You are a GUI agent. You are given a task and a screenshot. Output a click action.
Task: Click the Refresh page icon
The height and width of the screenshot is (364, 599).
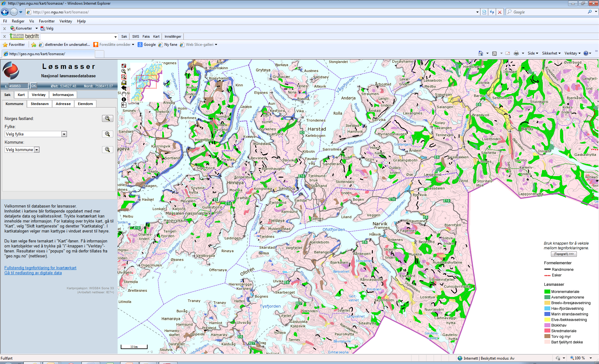tap(492, 12)
